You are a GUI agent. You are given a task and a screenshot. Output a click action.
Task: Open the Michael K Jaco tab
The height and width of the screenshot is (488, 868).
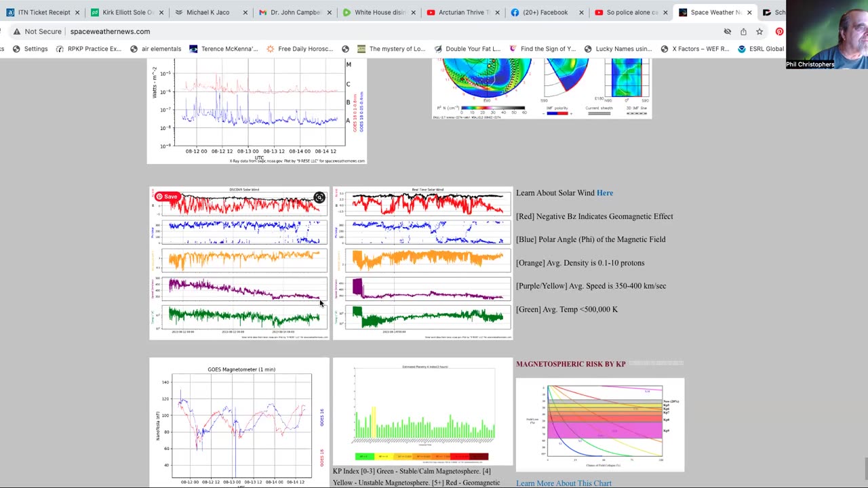[x=207, y=12]
